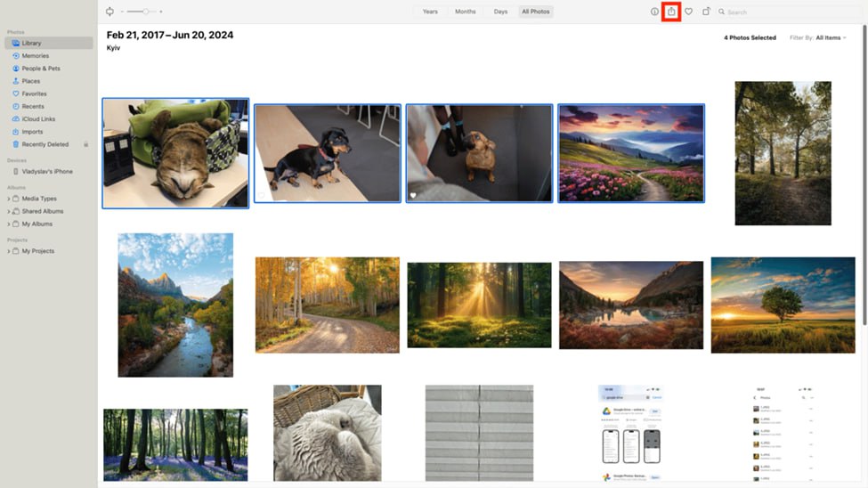This screenshot has height=488, width=868.
Task: Open iCloud Links in the sidebar
Action: 38,119
